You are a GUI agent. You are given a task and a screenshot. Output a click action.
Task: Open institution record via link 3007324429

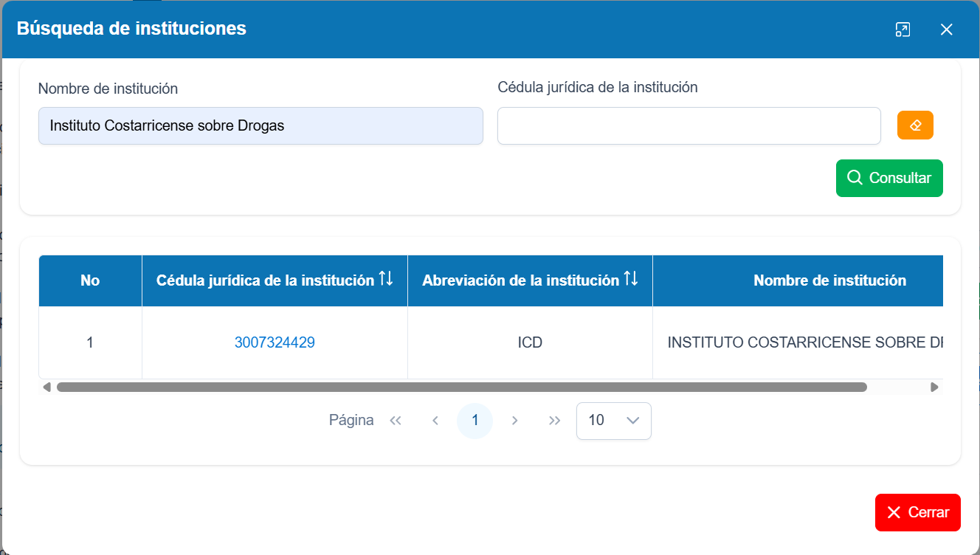(x=275, y=342)
